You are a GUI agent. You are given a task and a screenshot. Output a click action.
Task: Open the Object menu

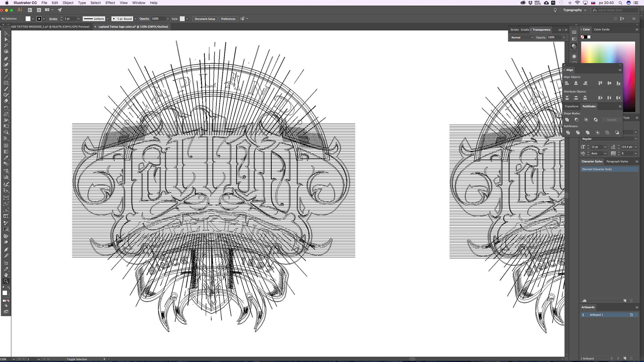tap(68, 3)
